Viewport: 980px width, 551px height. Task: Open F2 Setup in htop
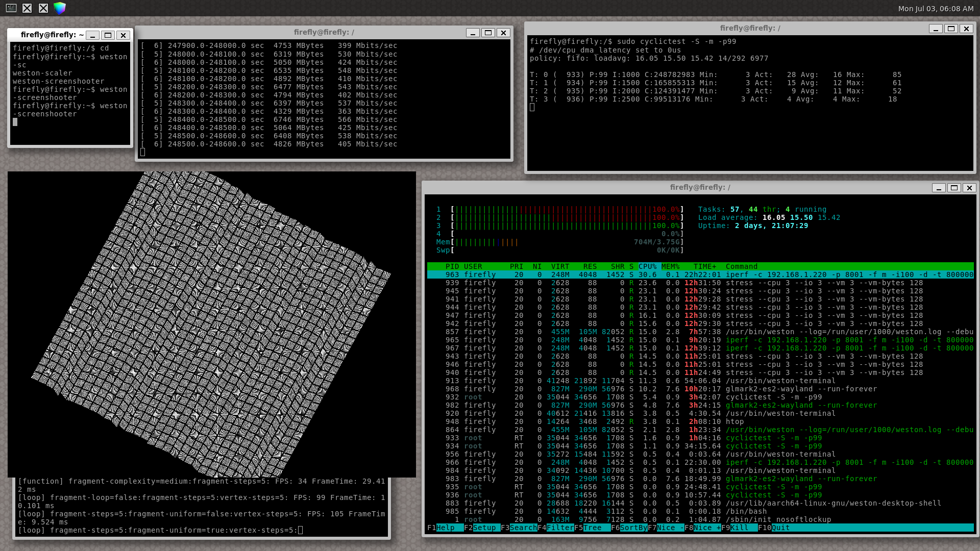pos(482,528)
